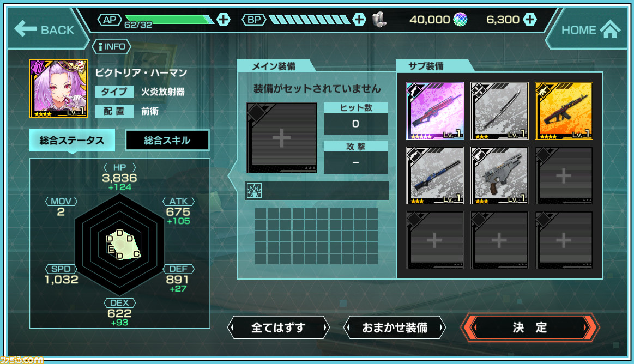Select the purple five-star rifle
The image size is (634, 364).
click(x=434, y=111)
